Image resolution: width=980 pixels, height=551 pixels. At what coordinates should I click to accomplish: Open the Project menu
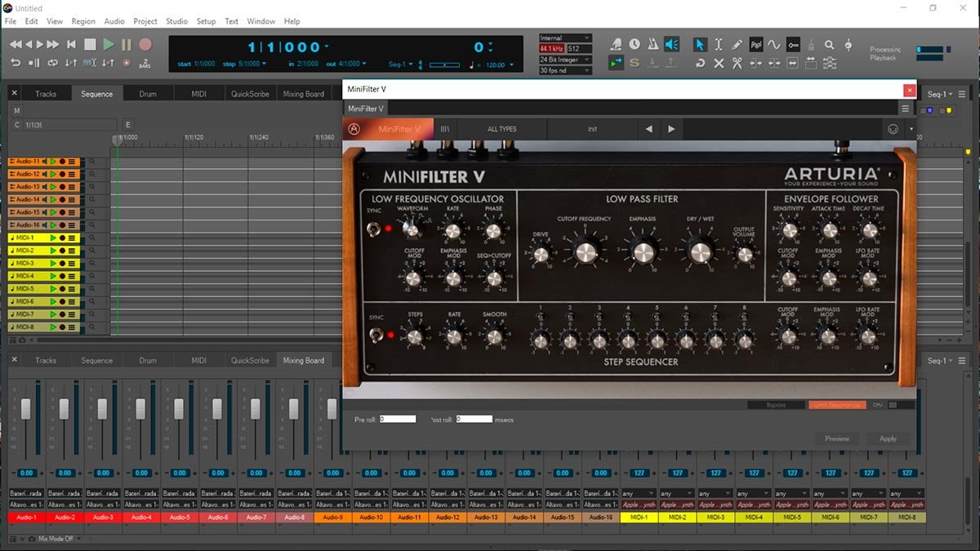pos(145,21)
